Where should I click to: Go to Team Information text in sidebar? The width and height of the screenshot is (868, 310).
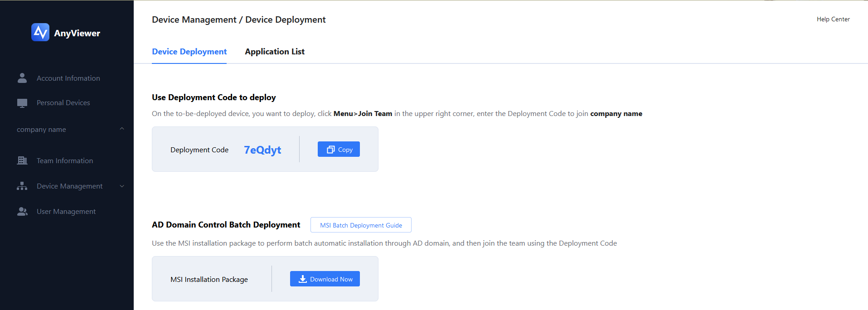pos(65,161)
